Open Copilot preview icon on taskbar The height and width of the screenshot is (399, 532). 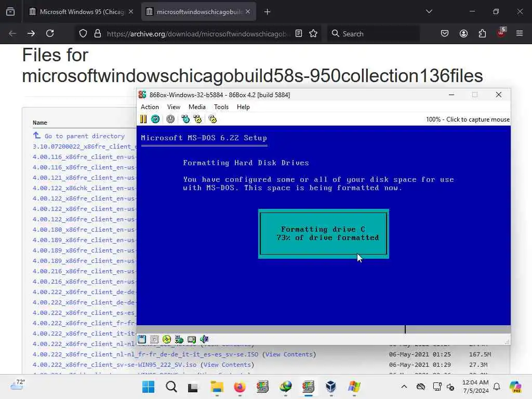[x=515, y=387]
